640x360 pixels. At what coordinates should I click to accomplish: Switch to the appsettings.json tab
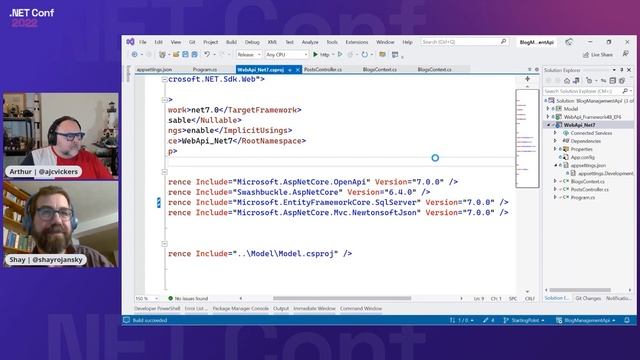coord(154,70)
